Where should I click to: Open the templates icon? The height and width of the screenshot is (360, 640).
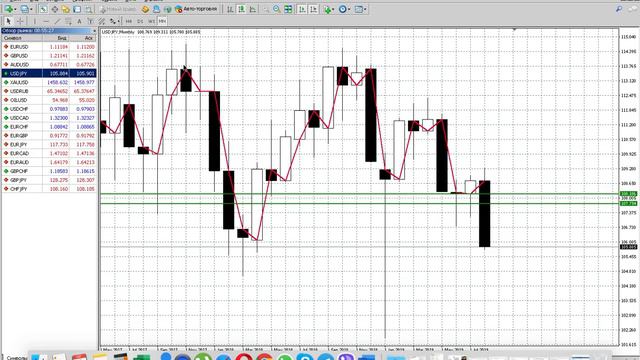(358, 9)
